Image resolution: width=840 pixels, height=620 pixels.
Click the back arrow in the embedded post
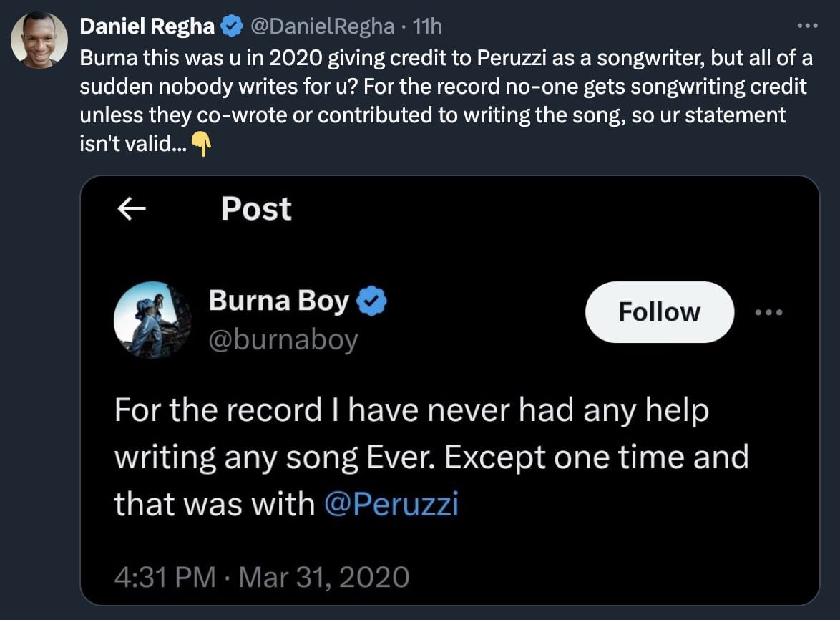[131, 209]
